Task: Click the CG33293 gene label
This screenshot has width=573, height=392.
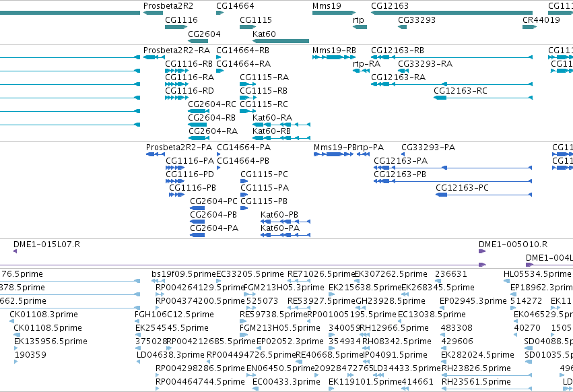Action: click(417, 20)
